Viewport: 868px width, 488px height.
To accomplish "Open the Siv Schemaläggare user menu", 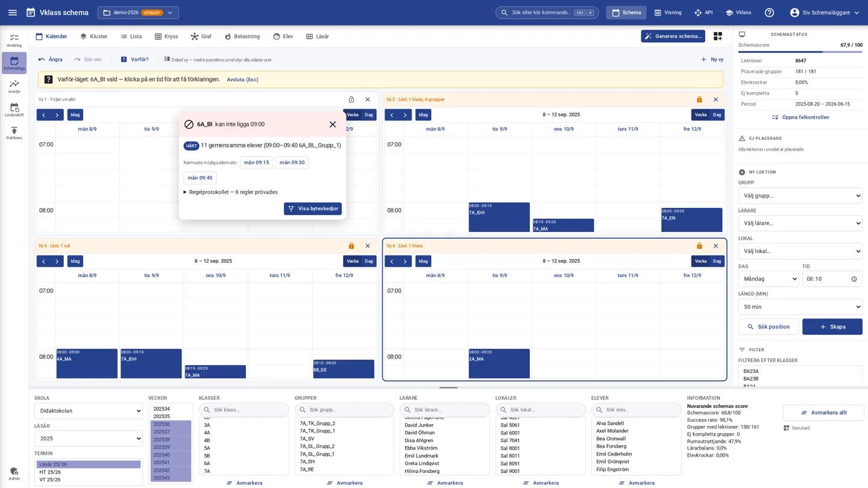I will 825,13.
